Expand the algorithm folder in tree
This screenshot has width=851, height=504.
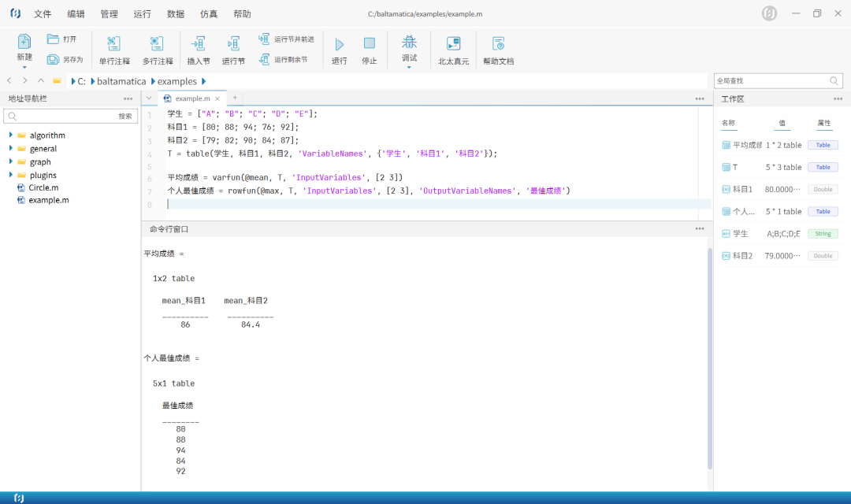(11, 135)
